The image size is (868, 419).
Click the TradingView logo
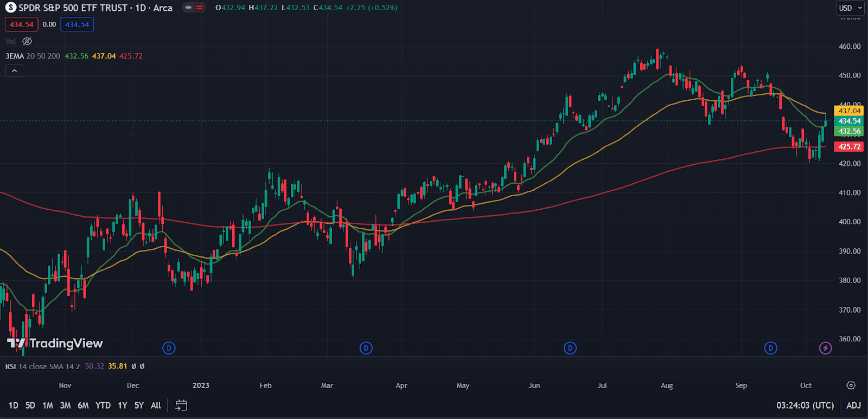click(x=55, y=343)
